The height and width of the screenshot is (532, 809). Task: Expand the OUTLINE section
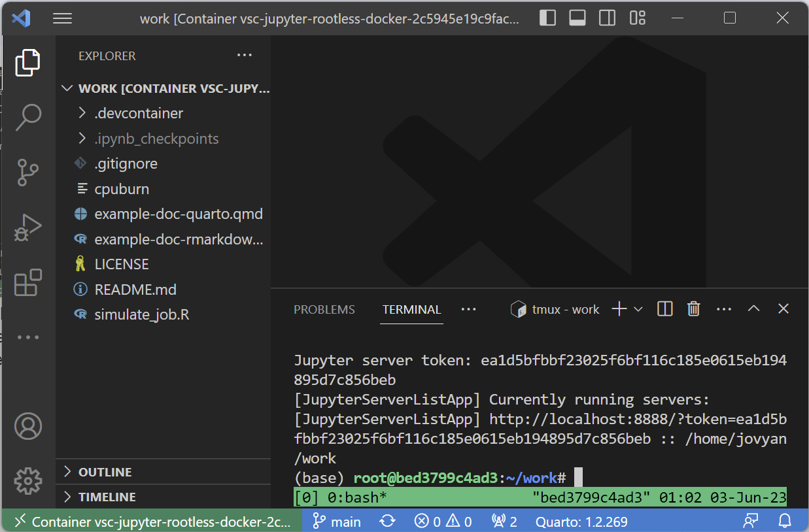pyautogui.click(x=164, y=472)
